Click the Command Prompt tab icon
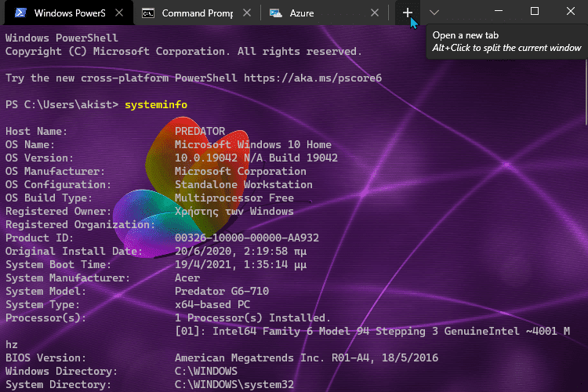 point(148,13)
